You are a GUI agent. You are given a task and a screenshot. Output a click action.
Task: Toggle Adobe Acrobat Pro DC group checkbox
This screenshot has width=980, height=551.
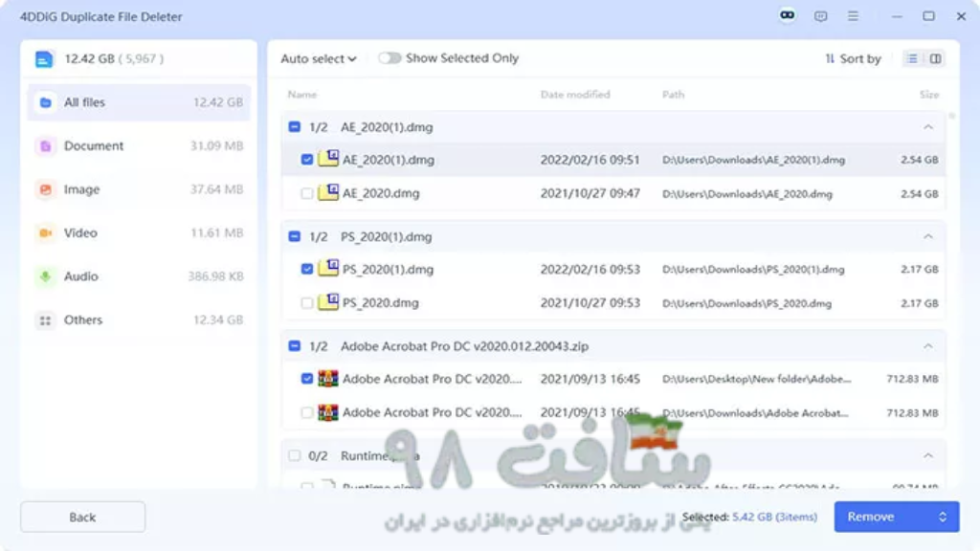[295, 345]
